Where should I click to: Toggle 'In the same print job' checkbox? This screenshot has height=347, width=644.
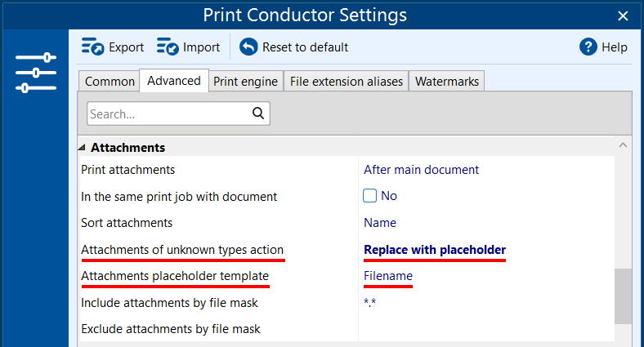(x=369, y=196)
